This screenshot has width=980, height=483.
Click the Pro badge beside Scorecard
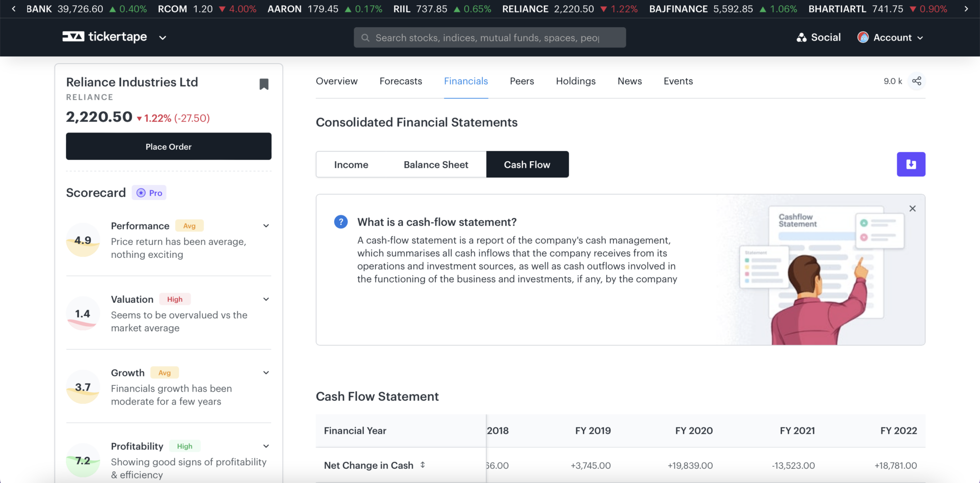tap(149, 193)
